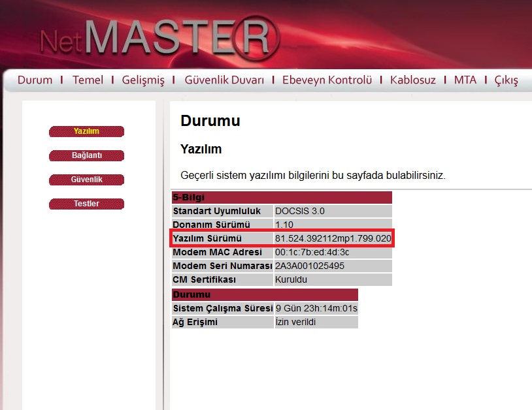Screen dimensions: 532x410
Task: Open the Temel menu tab
Action: [x=88, y=80]
